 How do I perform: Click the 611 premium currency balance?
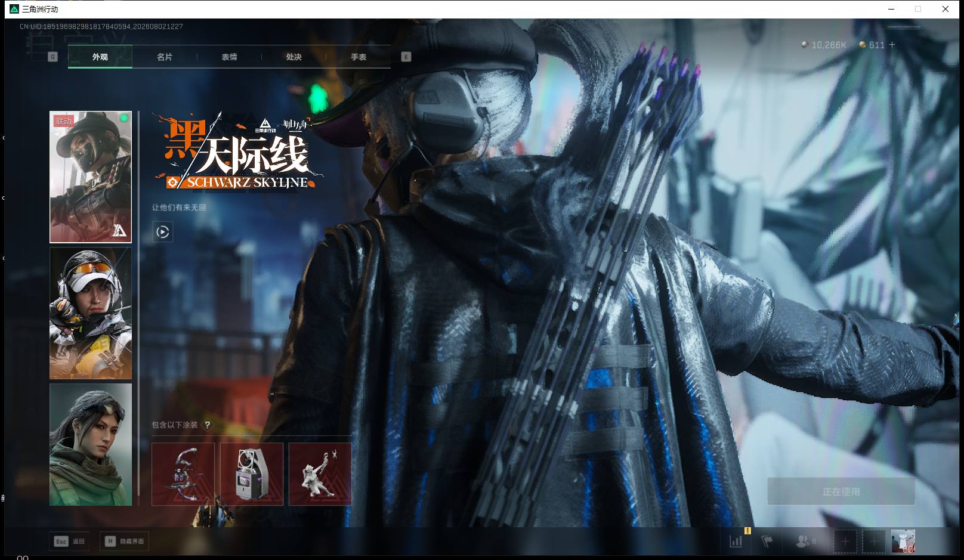pyautogui.click(x=877, y=45)
